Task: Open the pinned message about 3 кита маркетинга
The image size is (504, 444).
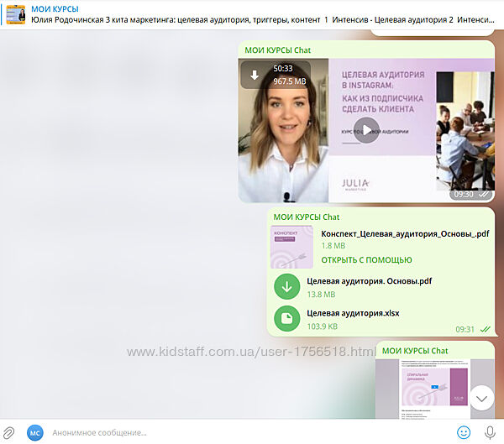Action: click(x=252, y=19)
